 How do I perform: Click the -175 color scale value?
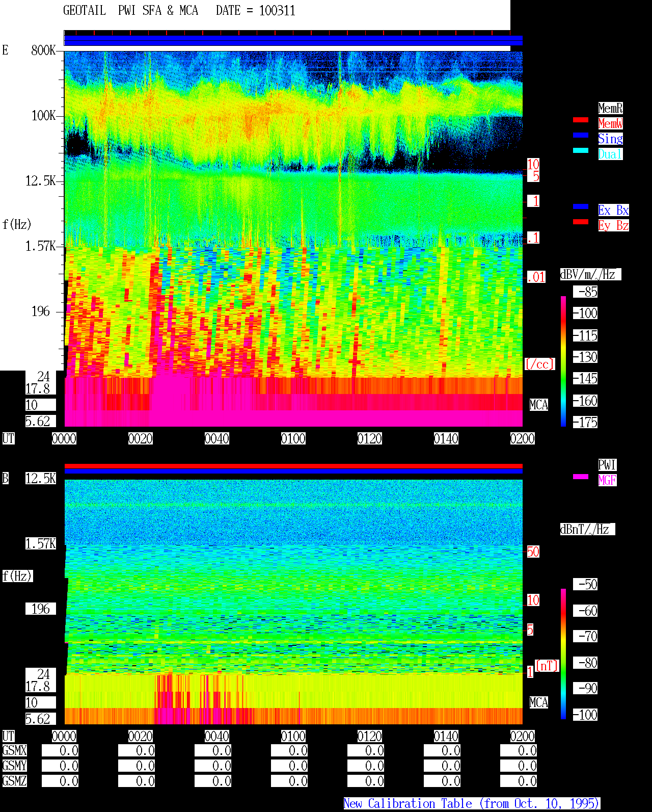585,422
